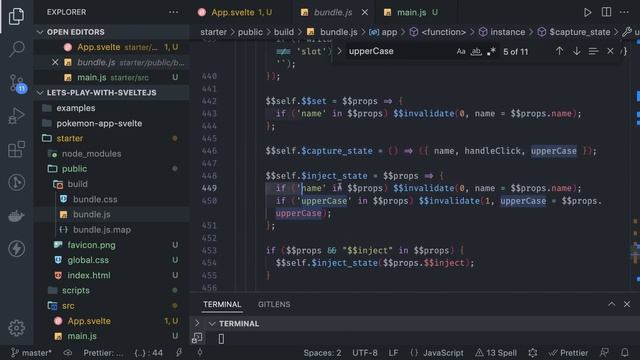Maximize the panel with up chevron
This screenshot has width=640, height=360.
pos(611,304)
